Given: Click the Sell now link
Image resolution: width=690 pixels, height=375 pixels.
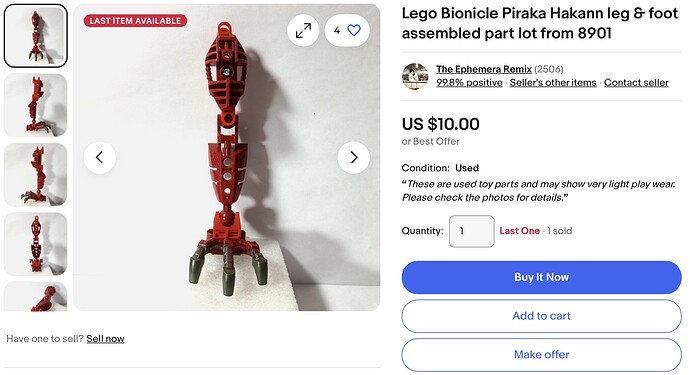Looking at the screenshot, I should [105, 338].
